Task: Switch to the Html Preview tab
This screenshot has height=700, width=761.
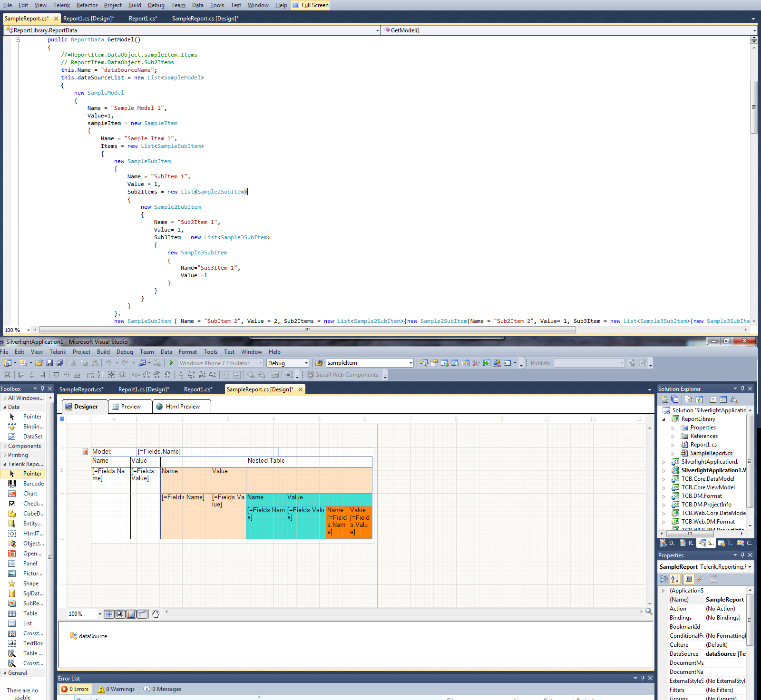Action: (x=182, y=407)
